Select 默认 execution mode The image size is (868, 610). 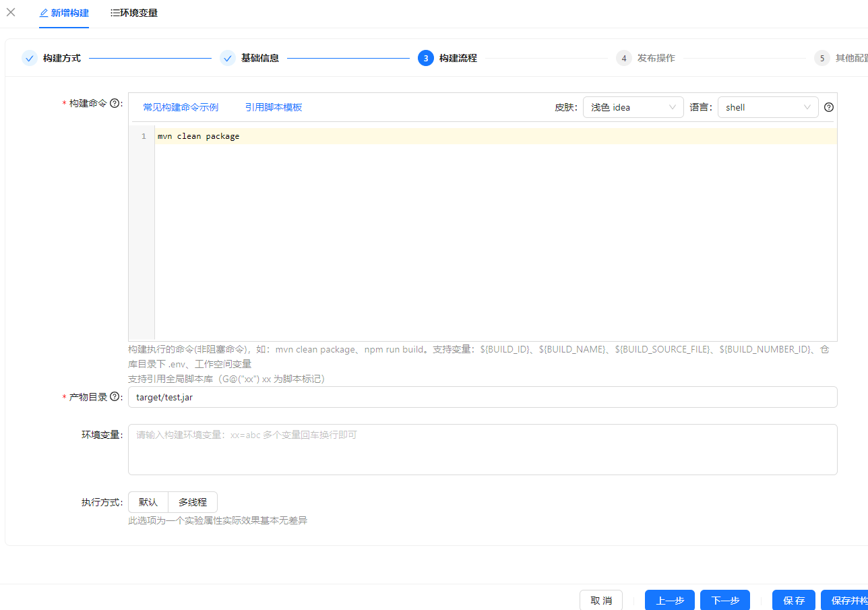148,501
